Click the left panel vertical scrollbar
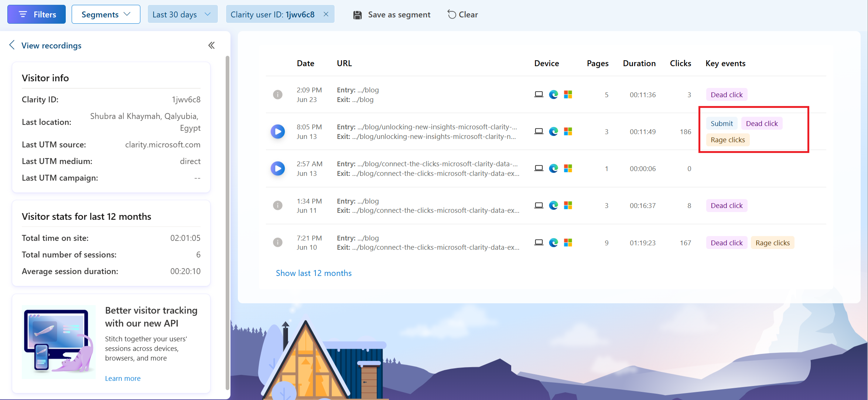 tap(227, 222)
